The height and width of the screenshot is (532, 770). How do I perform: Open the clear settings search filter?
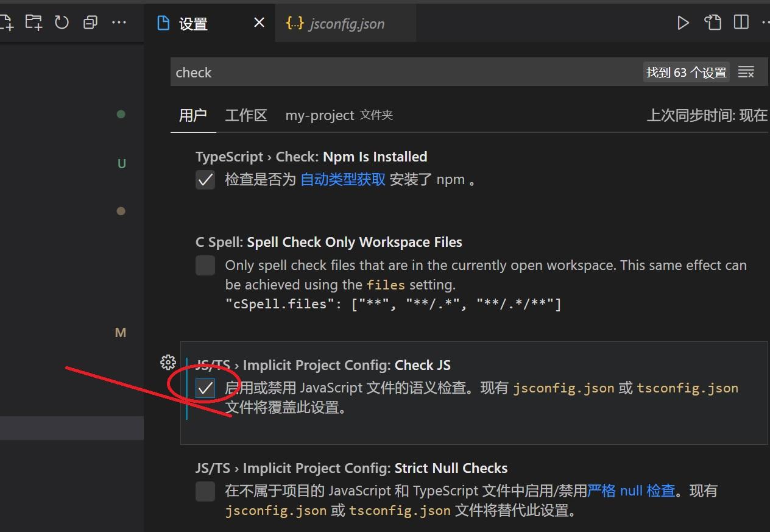[x=746, y=72]
